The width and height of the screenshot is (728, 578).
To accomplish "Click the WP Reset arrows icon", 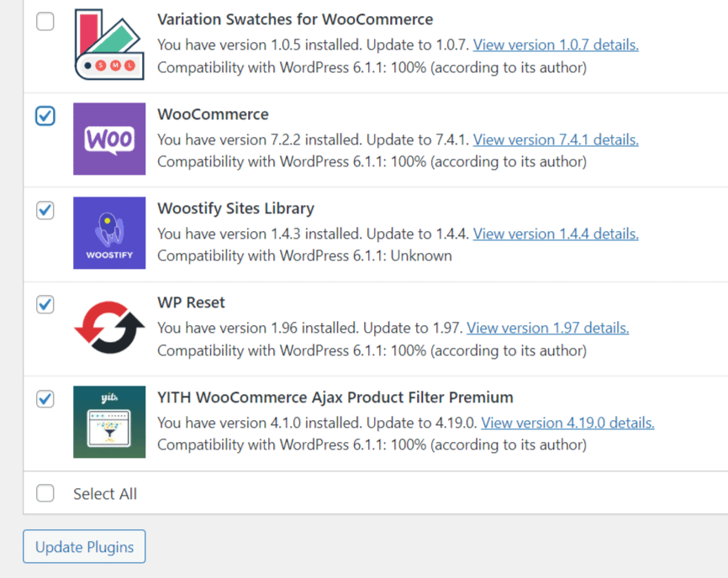I will [x=109, y=328].
